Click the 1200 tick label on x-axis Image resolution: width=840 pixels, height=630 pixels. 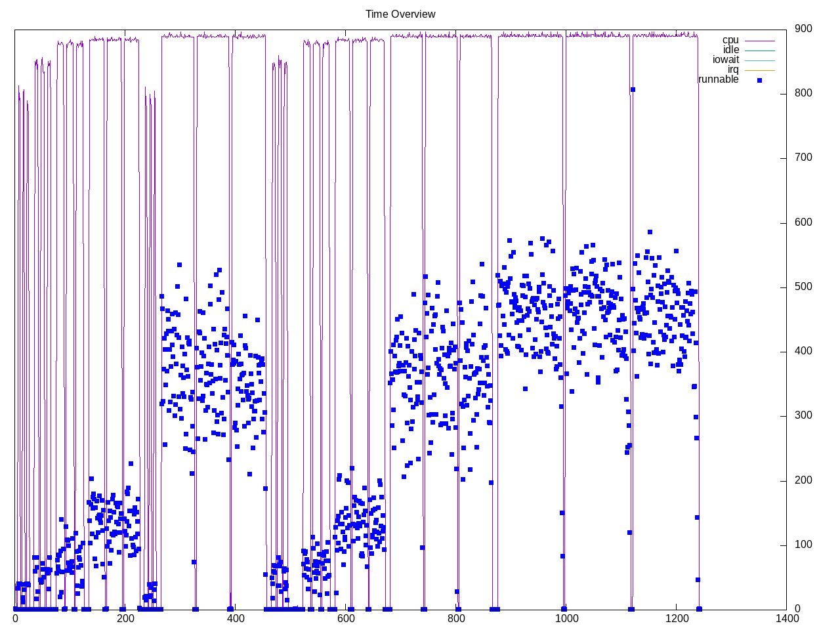(x=677, y=618)
